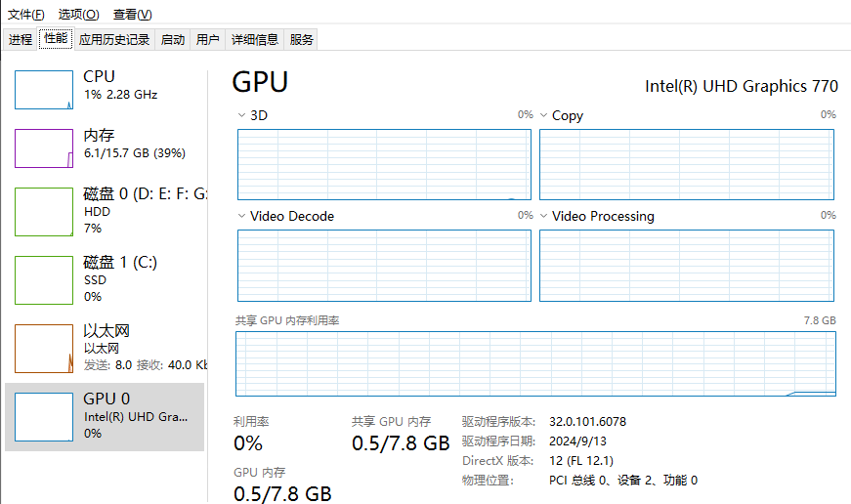Switch to the 进程 tab

(x=21, y=40)
